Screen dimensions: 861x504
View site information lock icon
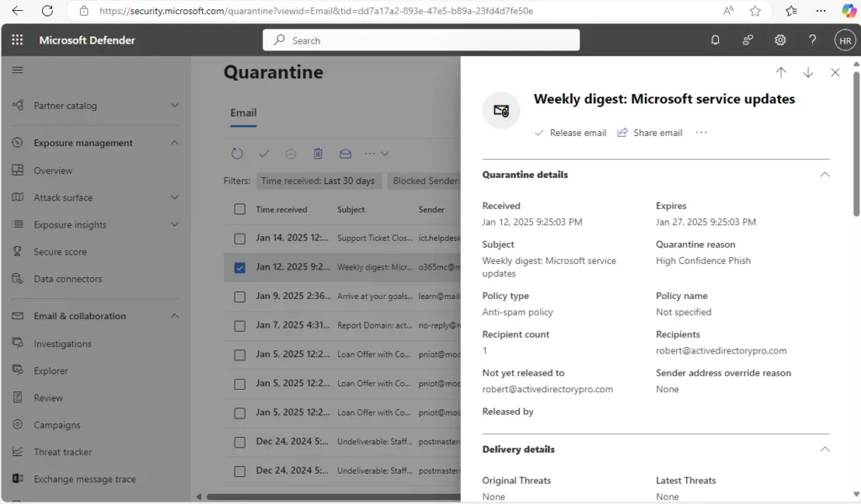pyautogui.click(x=83, y=10)
